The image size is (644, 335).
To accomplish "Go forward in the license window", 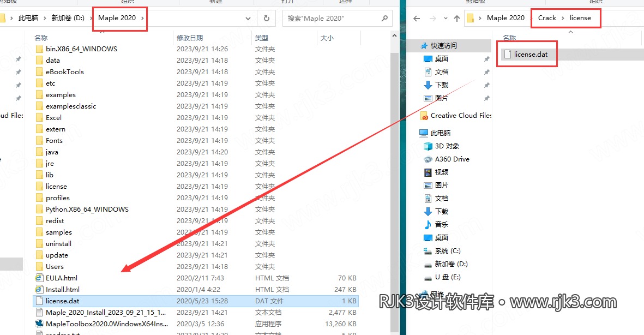I will (432, 19).
